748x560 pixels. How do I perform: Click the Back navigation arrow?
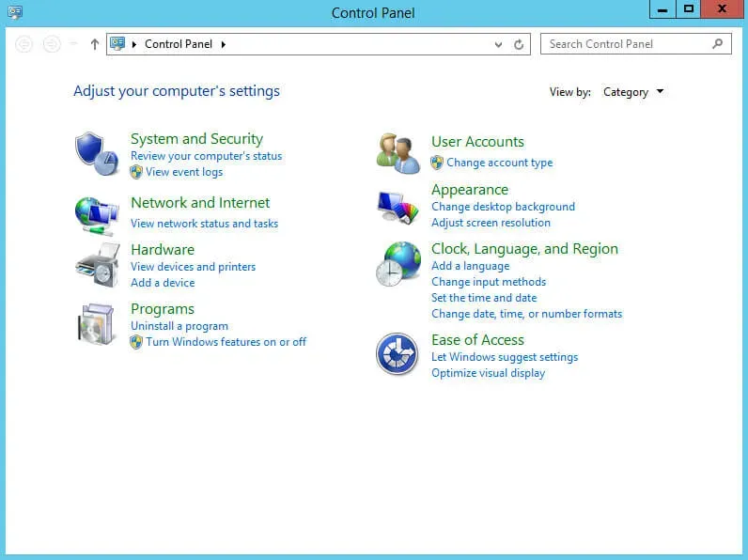pyautogui.click(x=23, y=44)
